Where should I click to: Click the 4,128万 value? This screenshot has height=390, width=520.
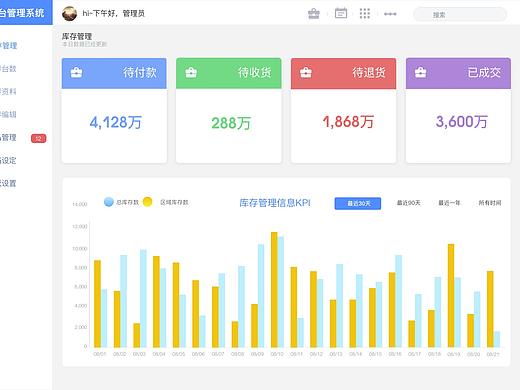116,122
